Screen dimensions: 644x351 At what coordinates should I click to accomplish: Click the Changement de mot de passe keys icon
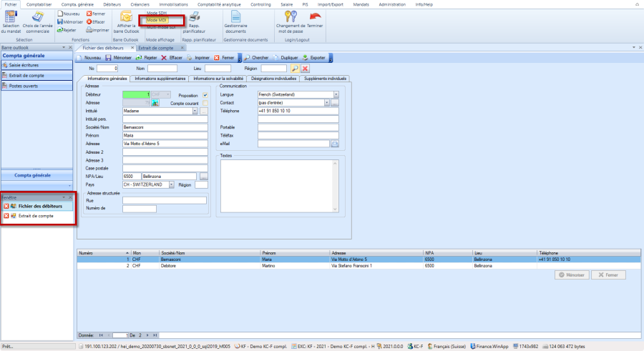point(292,16)
